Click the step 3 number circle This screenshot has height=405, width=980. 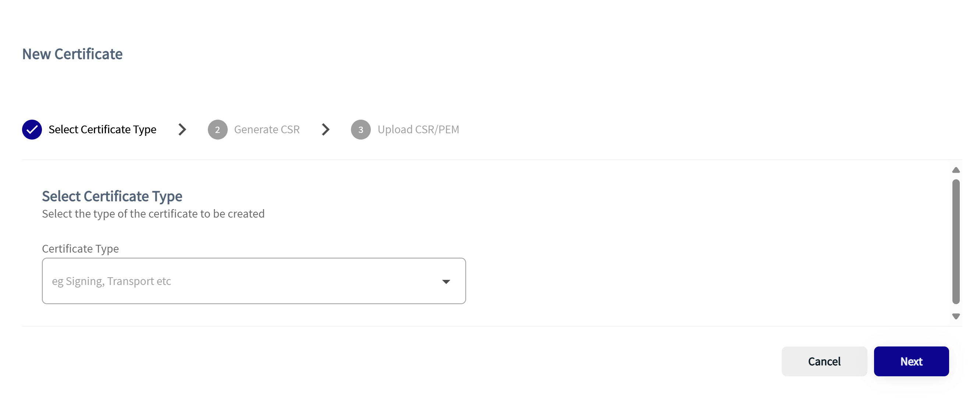(361, 130)
